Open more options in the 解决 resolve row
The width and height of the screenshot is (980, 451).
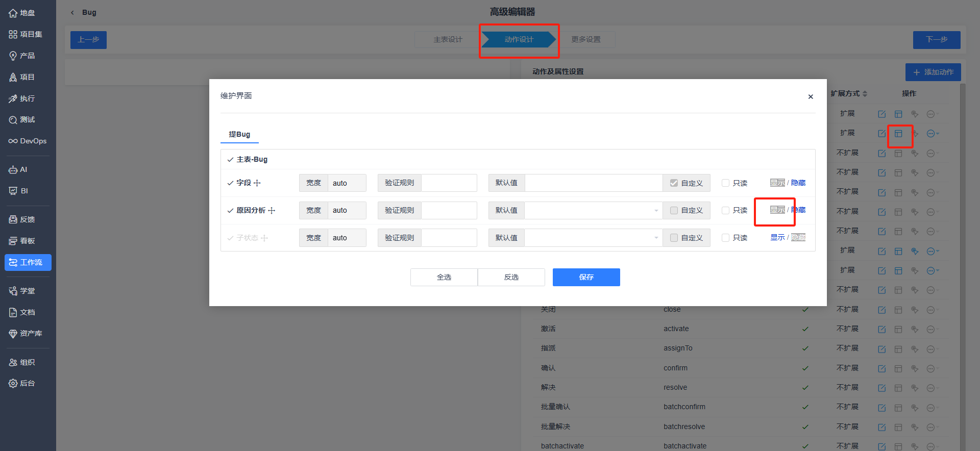coord(932,388)
